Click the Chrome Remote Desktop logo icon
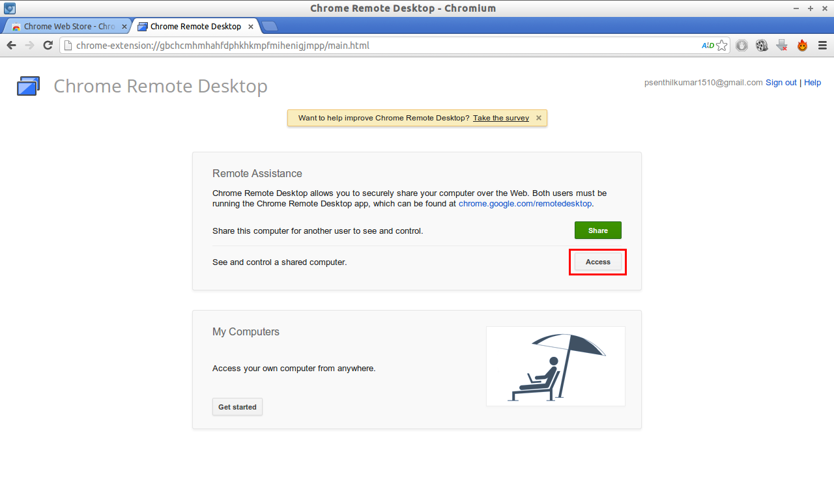 (x=28, y=86)
